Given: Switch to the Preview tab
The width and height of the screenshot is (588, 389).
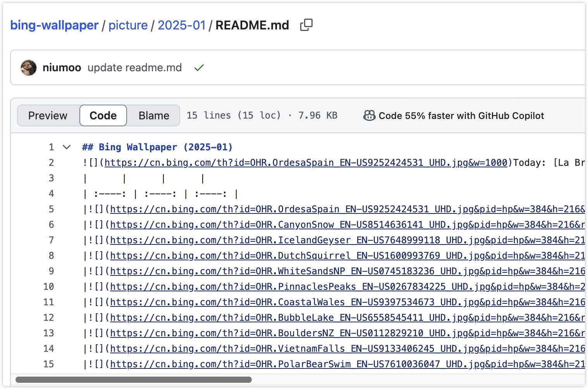Looking at the screenshot, I should tap(48, 115).
